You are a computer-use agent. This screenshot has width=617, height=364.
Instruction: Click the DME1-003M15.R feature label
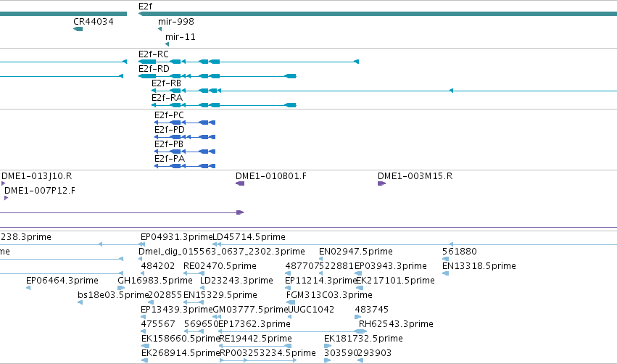click(x=415, y=176)
